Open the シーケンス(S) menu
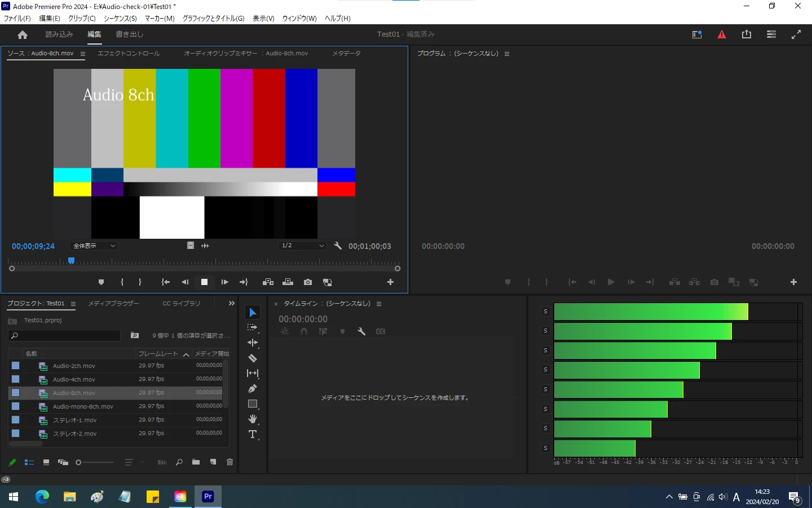The height and width of the screenshot is (508, 812). coord(120,19)
